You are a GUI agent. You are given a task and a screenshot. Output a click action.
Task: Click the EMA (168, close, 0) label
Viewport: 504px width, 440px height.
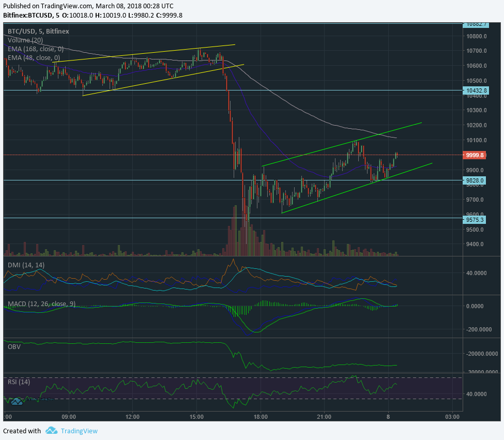coord(36,49)
